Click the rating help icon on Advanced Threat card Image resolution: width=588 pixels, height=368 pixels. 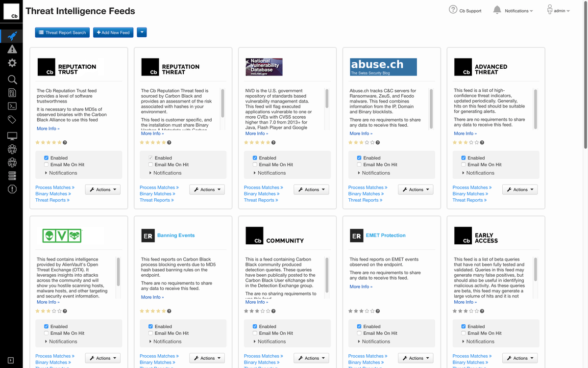(x=482, y=142)
